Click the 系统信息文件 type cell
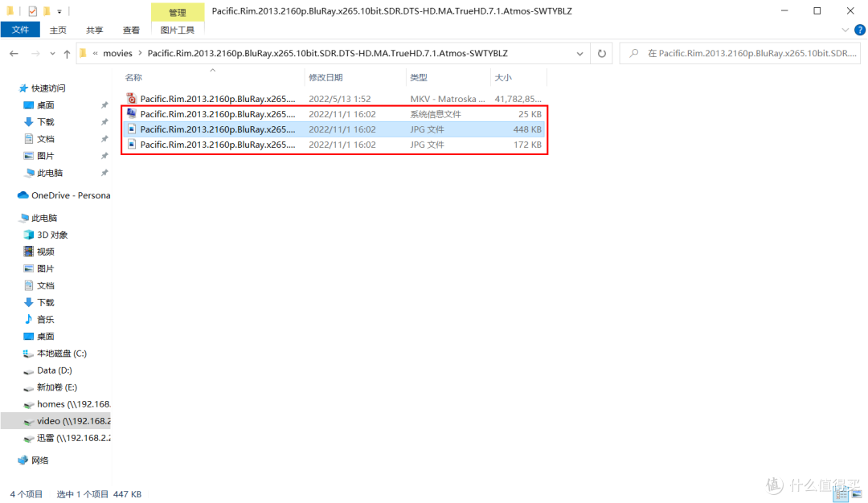Image resolution: width=868 pixels, height=503 pixels. click(436, 114)
